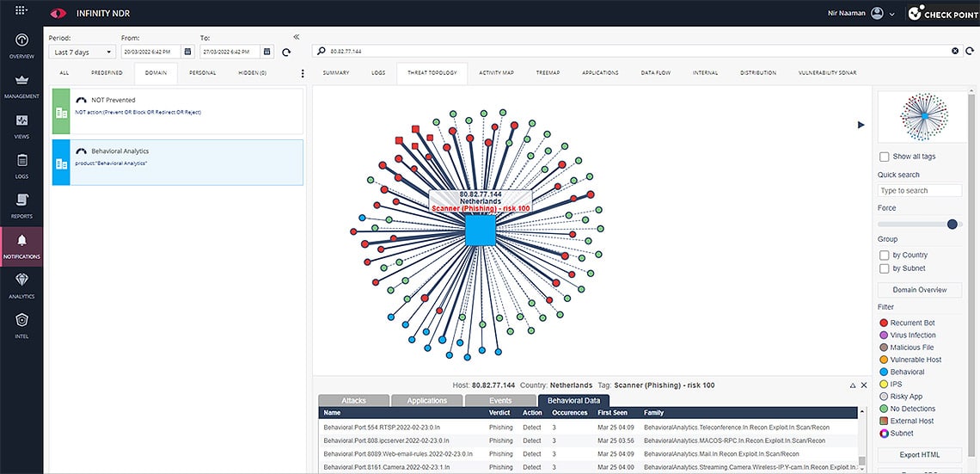
Task: Open the Management crown icon
Action: (21, 80)
